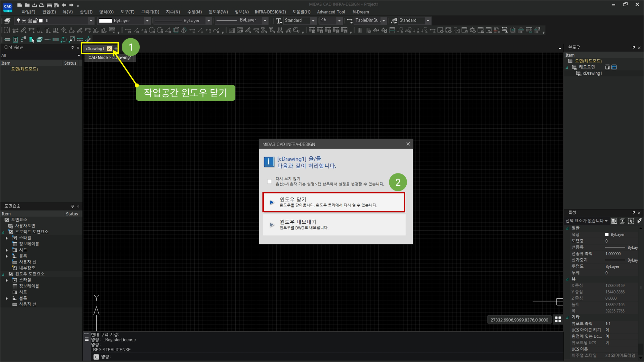
Task: Click the redo arrow icon
Action: [71, 5]
